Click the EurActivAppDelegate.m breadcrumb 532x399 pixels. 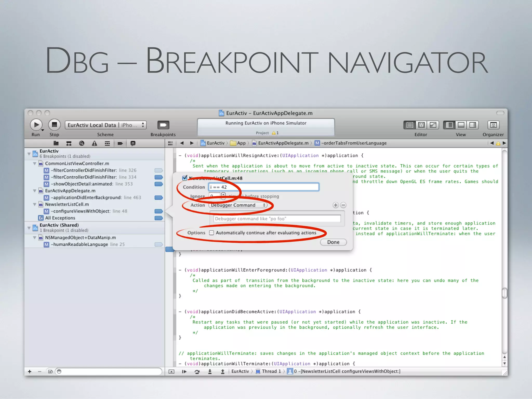280,143
